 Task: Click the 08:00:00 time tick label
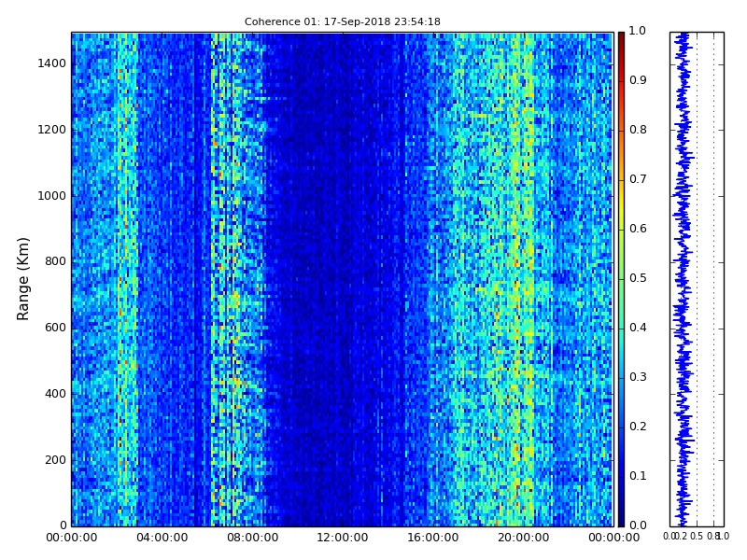tap(252, 538)
